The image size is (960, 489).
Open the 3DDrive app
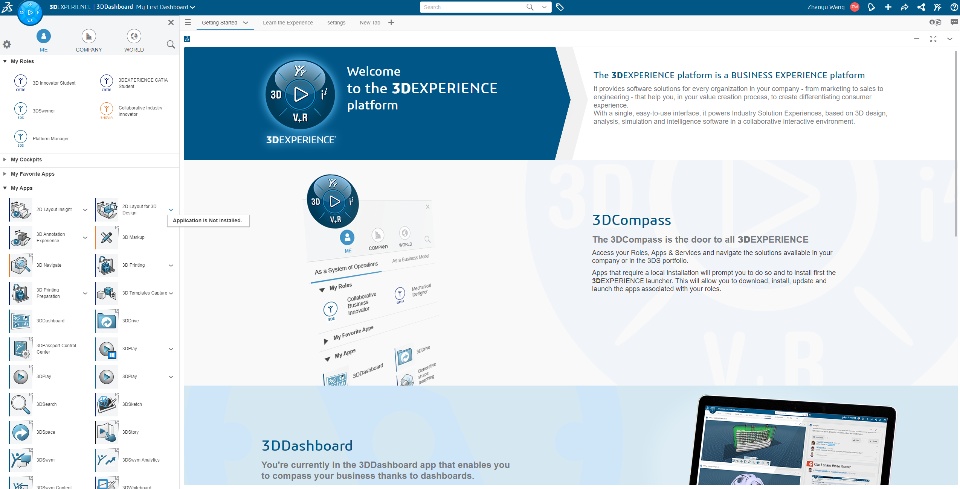pyautogui.click(x=107, y=321)
